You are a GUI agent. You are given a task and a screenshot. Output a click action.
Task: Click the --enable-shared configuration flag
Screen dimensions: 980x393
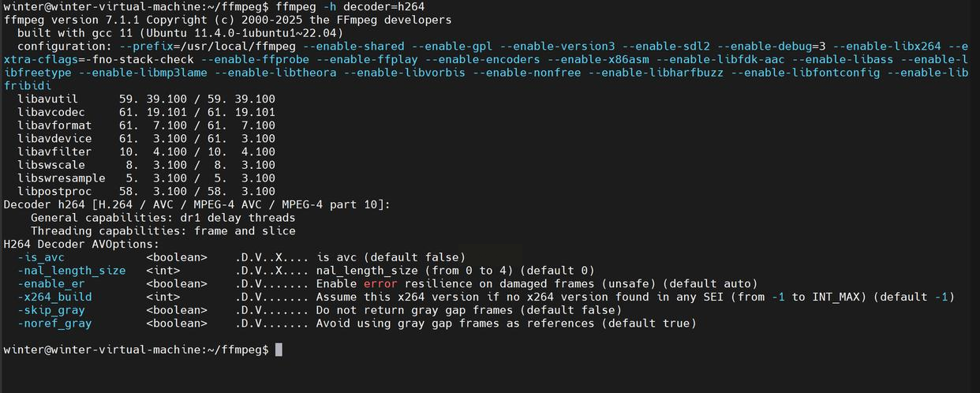353,47
